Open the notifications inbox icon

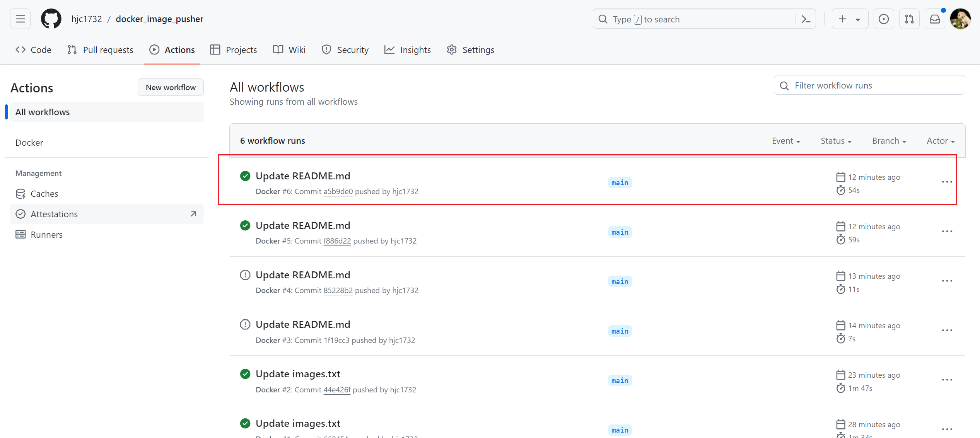(x=935, y=19)
